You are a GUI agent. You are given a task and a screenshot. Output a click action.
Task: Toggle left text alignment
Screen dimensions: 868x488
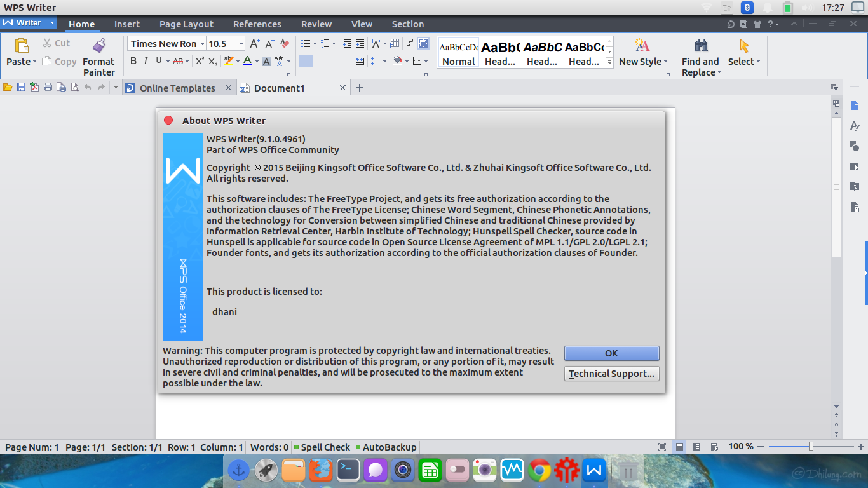click(306, 61)
